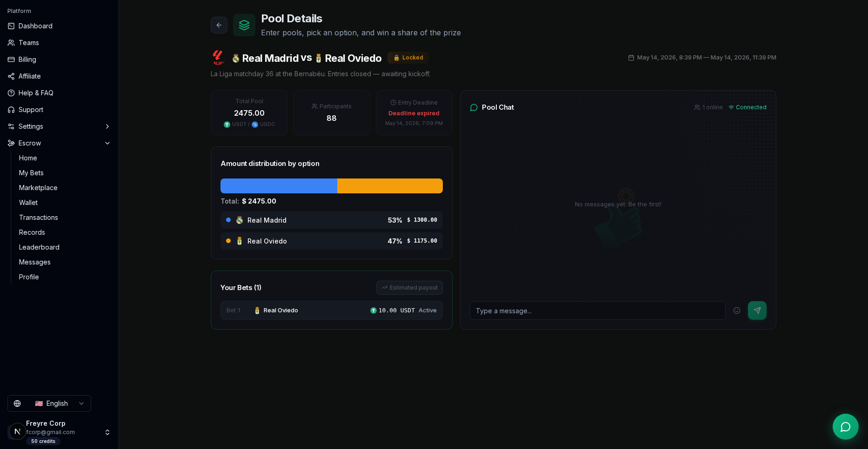Open the emoji picker in chat

[x=737, y=310]
